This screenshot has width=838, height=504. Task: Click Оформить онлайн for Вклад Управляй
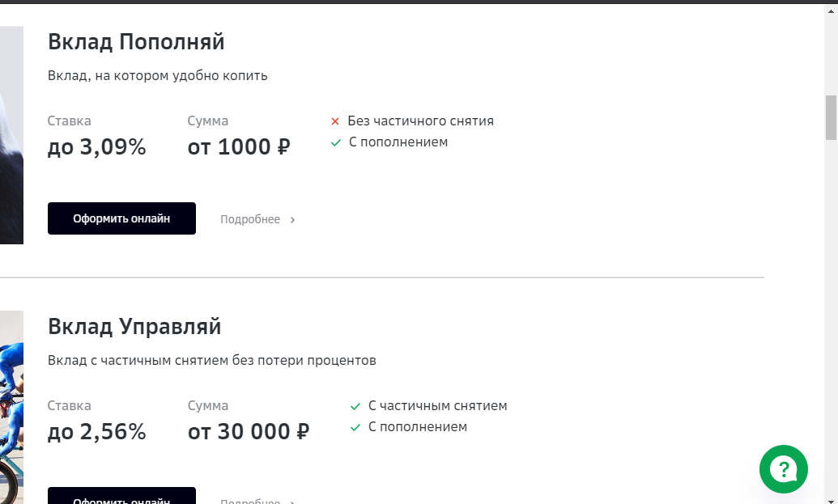click(121, 496)
